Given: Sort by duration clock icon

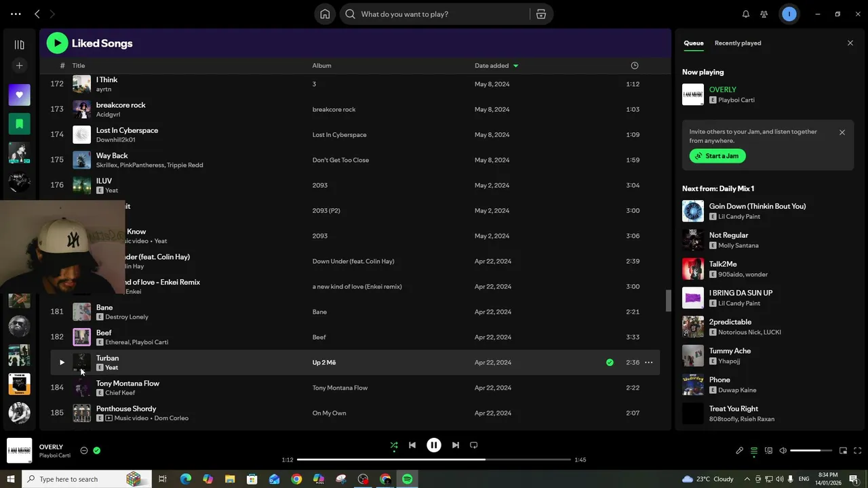Looking at the screenshot, I should click(x=635, y=66).
